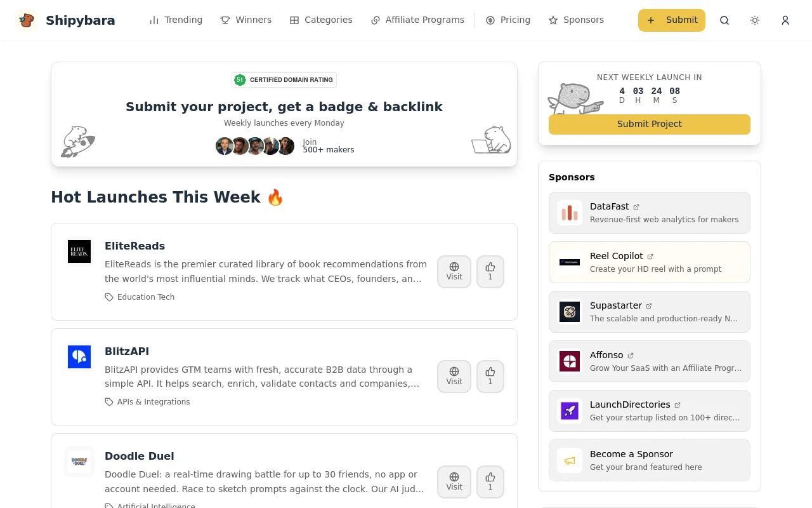The width and height of the screenshot is (812, 508).
Task: Open the search icon in header
Action: (724, 20)
